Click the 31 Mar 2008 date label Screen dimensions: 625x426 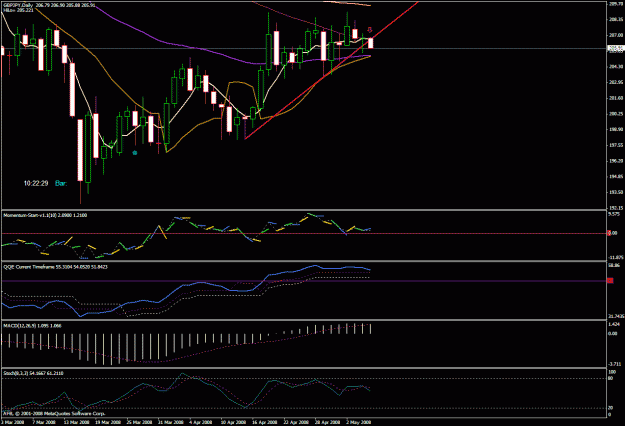point(171,422)
